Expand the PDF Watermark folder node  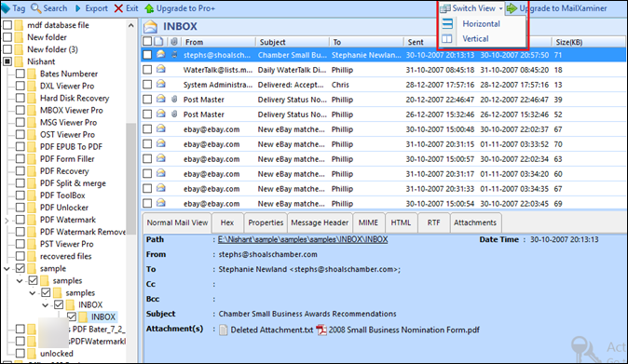click(7, 220)
